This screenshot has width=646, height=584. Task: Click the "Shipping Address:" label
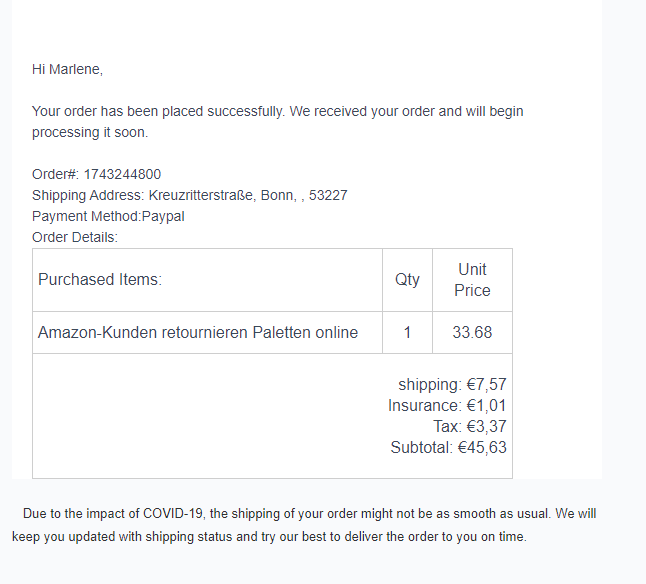point(88,195)
